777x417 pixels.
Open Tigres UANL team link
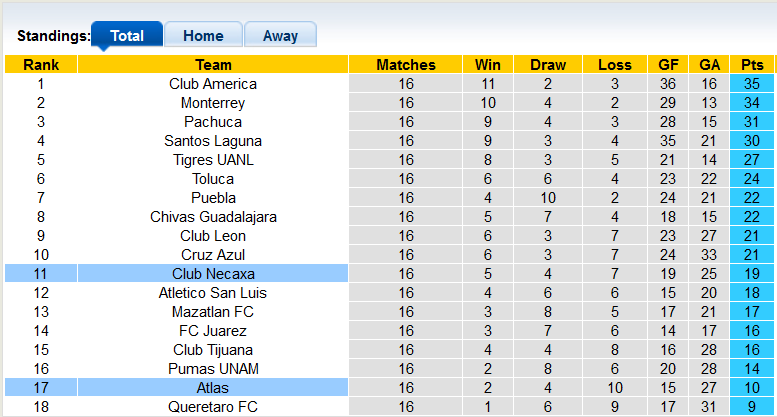tap(213, 160)
